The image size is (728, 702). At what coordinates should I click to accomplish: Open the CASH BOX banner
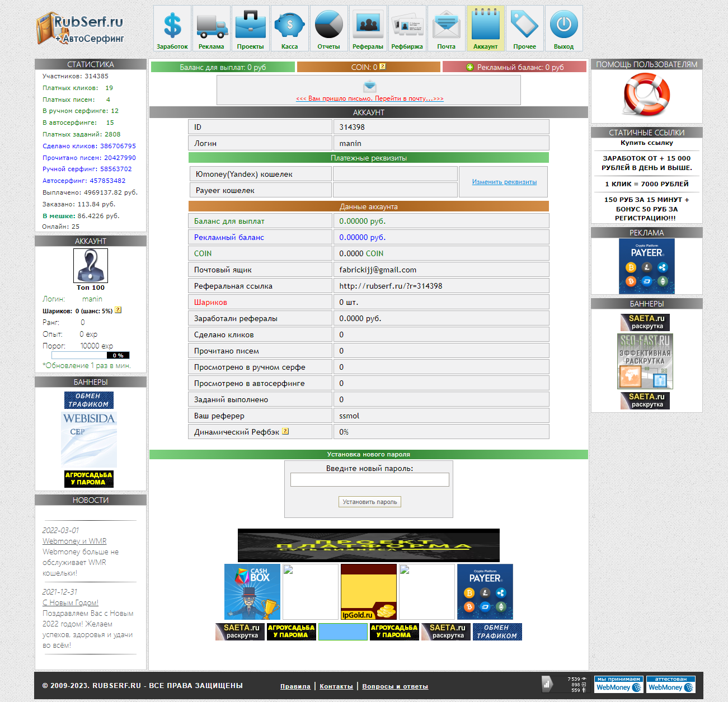(252, 592)
